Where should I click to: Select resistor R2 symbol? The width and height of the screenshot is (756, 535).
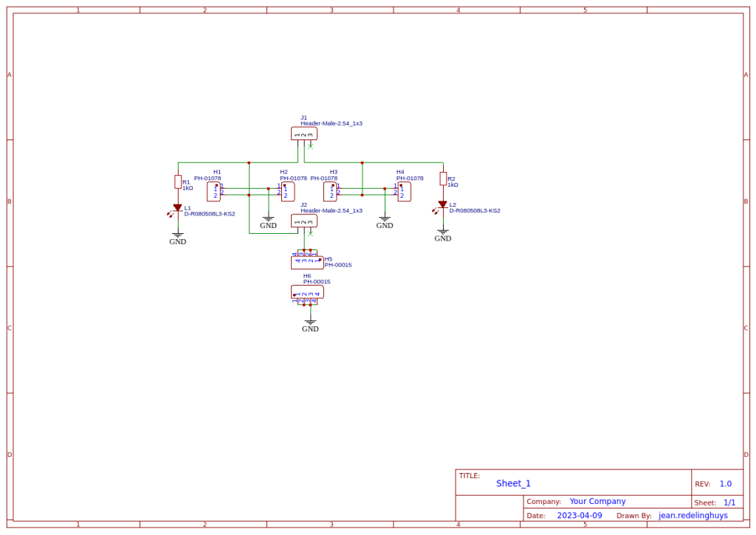(443, 179)
